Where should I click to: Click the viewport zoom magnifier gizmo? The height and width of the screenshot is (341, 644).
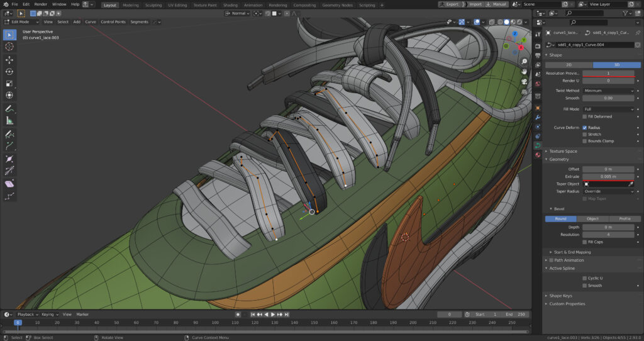525,62
